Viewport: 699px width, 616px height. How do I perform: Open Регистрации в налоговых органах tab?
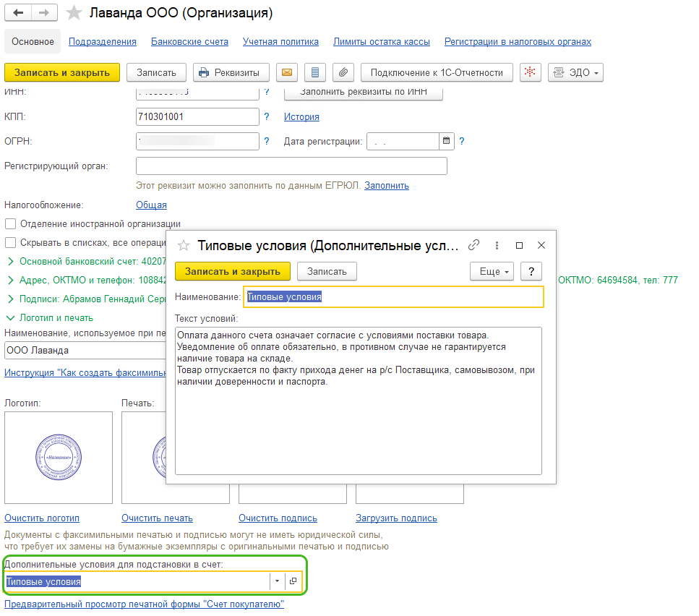tap(518, 41)
